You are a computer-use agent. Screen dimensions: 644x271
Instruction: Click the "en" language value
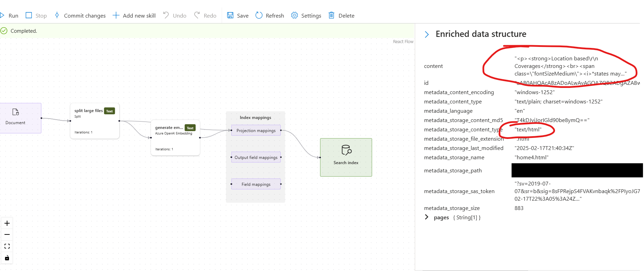coord(519,111)
